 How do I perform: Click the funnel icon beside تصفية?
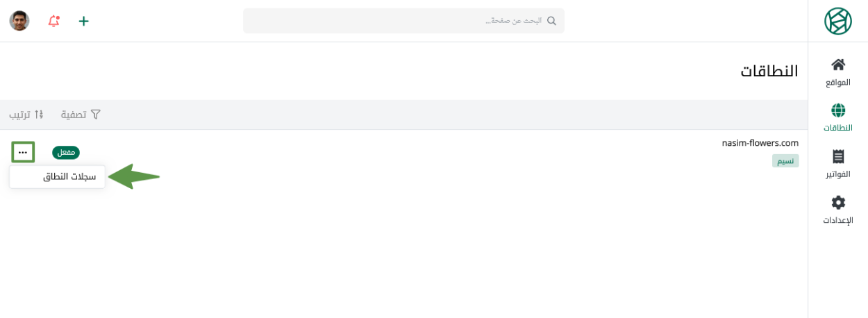[96, 115]
